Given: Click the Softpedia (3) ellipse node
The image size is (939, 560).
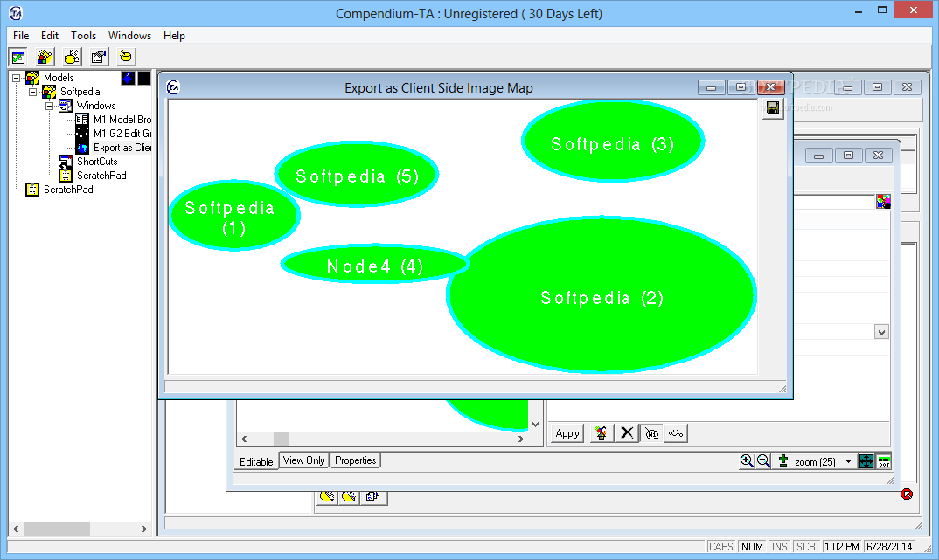Looking at the screenshot, I should click(613, 142).
